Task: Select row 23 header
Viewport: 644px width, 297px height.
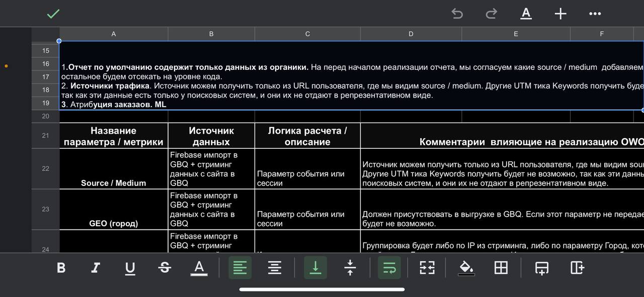Action: tap(45, 209)
